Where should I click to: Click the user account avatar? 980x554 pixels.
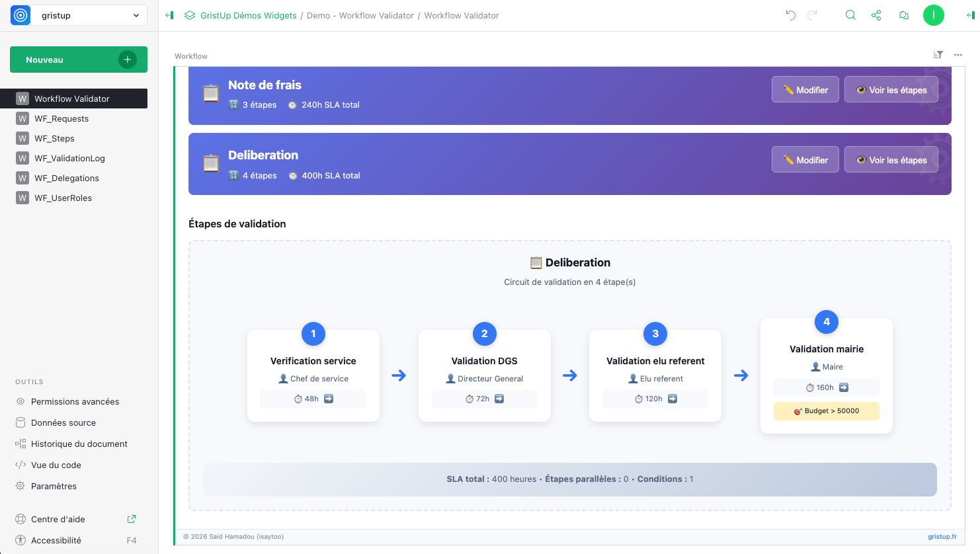[933, 15]
